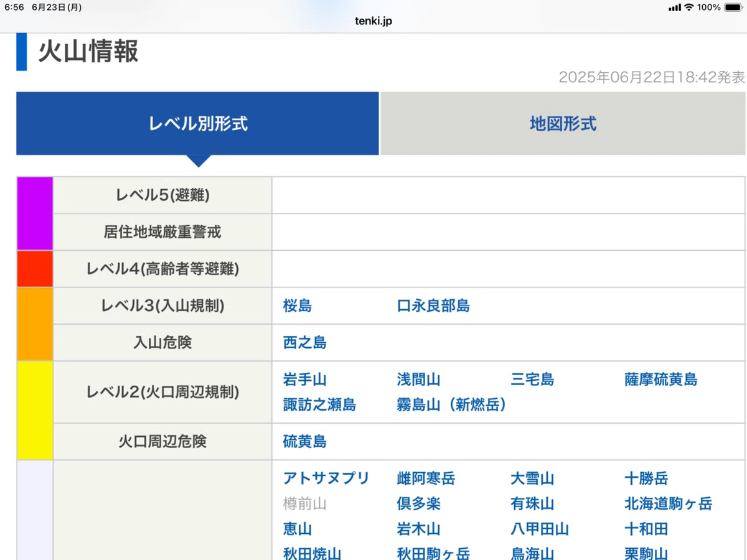
Task: Tap the 6月23日(月) date in status bar
Action: tap(57, 7)
